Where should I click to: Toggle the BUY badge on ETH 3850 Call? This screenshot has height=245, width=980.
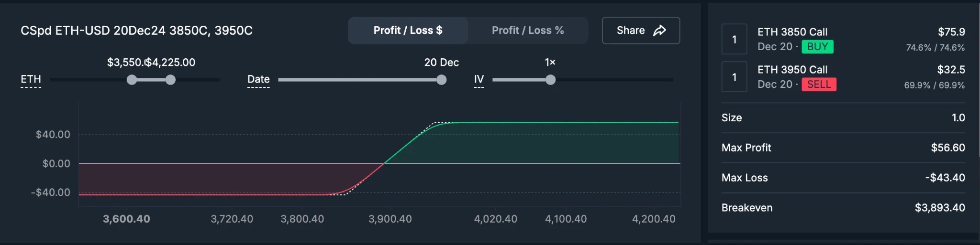coord(817,47)
